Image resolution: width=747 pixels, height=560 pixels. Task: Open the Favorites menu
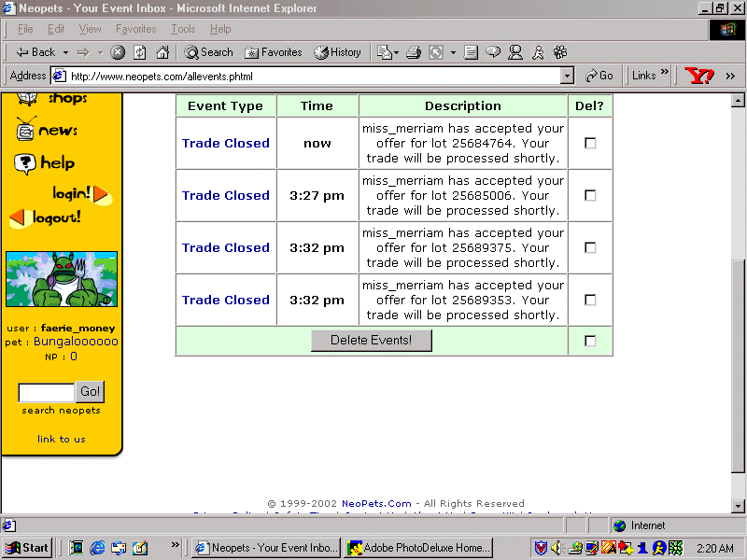135,29
